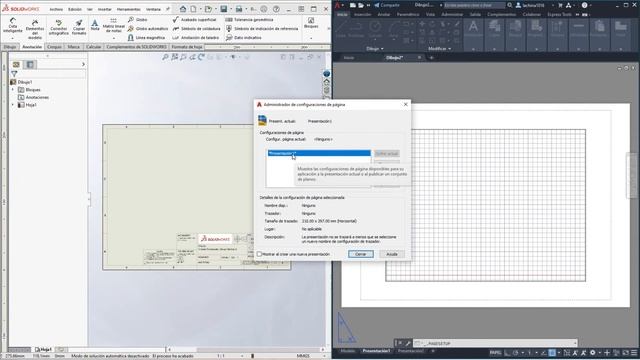Select the Globo annotation tool
The height and width of the screenshot is (360, 640).
[x=137, y=20]
